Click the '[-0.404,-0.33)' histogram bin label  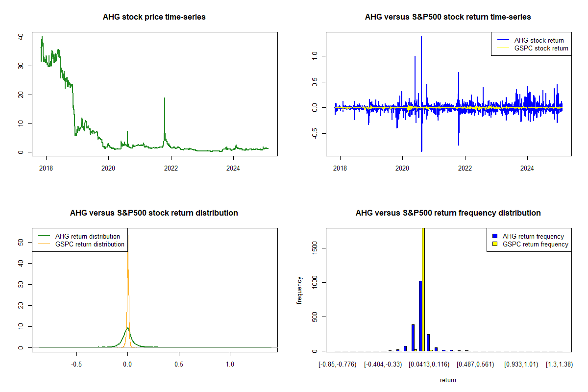click(384, 365)
